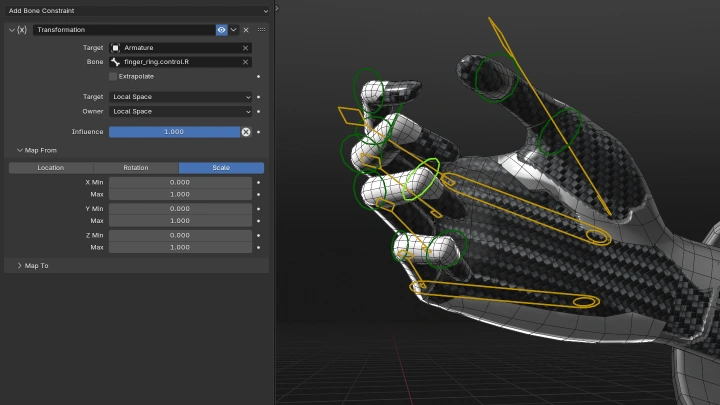The height and width of the screenshot is (405, 720).
Task: Animate Z Max property dot
Action: [259, 248]
